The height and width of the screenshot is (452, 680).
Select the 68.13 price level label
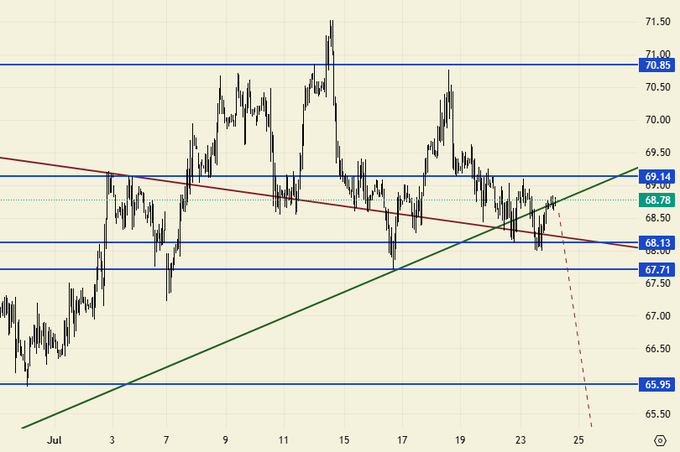tap(657, 242)
